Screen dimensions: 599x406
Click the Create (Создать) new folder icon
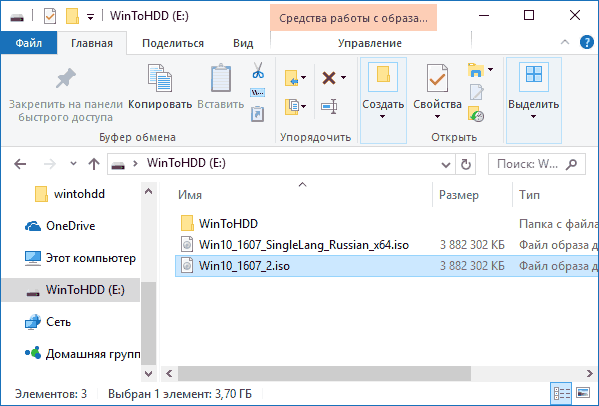click(x=383, y=76)
